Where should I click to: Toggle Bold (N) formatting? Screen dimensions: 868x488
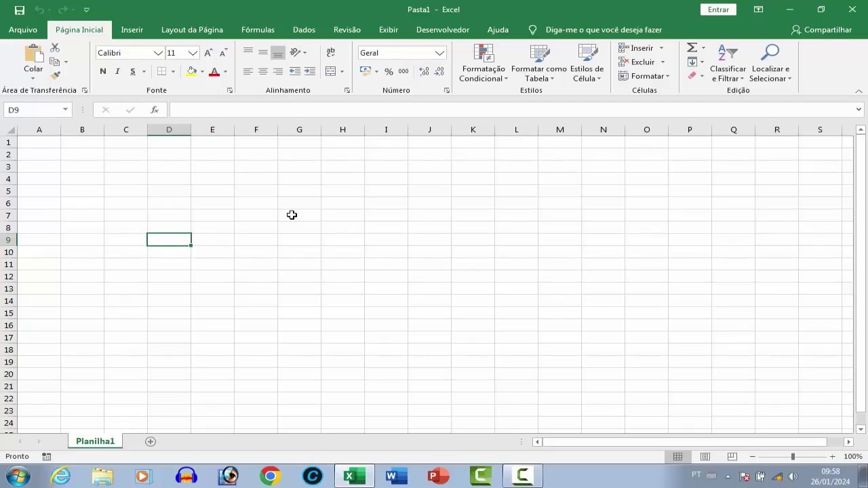(102, 71)
